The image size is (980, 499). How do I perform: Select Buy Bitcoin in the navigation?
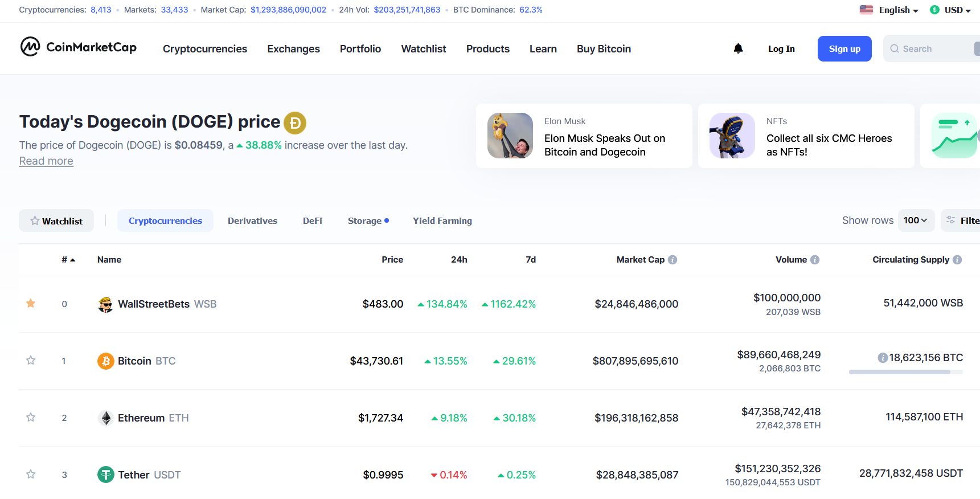(x=604, y=49)
